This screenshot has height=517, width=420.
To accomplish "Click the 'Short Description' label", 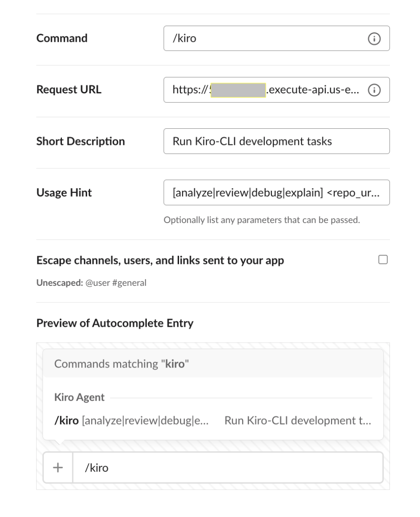I will pyautogui.click(x=80, y=141).
